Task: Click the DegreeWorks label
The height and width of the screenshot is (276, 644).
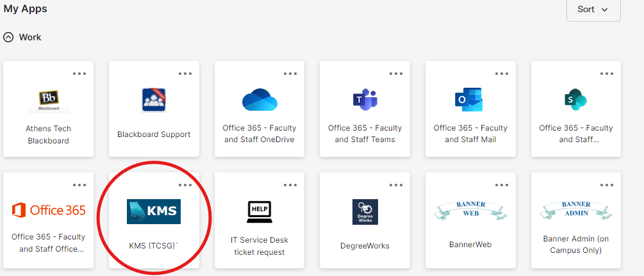Action: (x=365, y=246)
